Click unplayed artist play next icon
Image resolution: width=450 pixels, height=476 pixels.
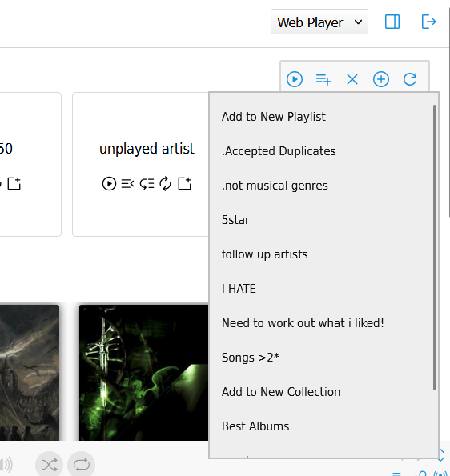pos(127,184)
